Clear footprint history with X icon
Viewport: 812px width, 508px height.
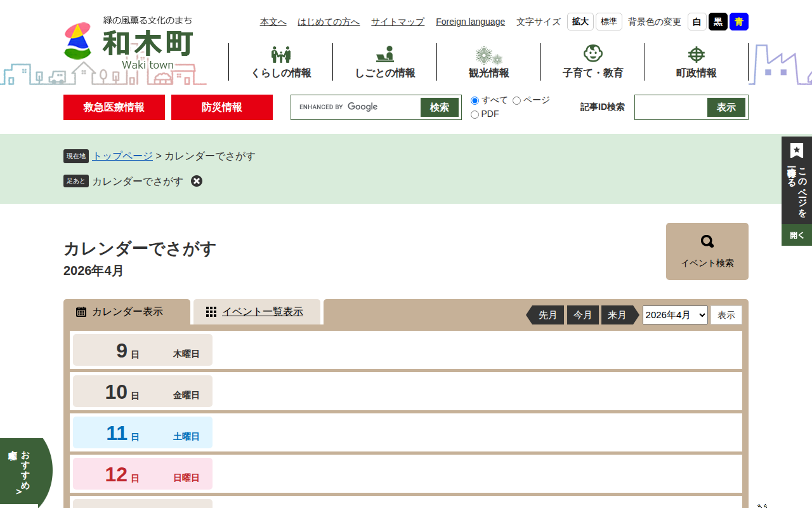(x=197, y=181)
